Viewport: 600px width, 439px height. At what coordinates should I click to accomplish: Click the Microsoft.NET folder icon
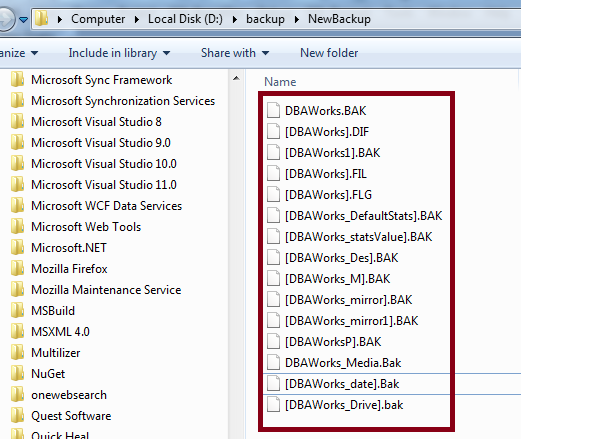point(17,248)
